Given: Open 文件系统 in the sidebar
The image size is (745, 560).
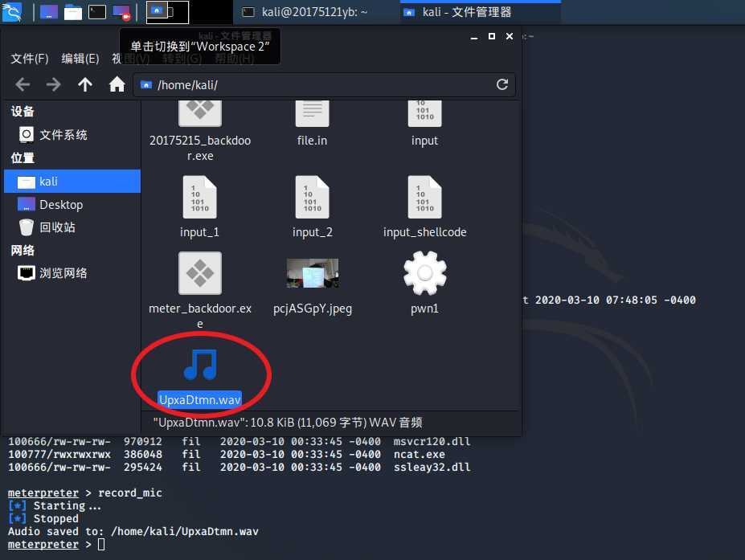Looking at the screenshot, I should [72, 135].
